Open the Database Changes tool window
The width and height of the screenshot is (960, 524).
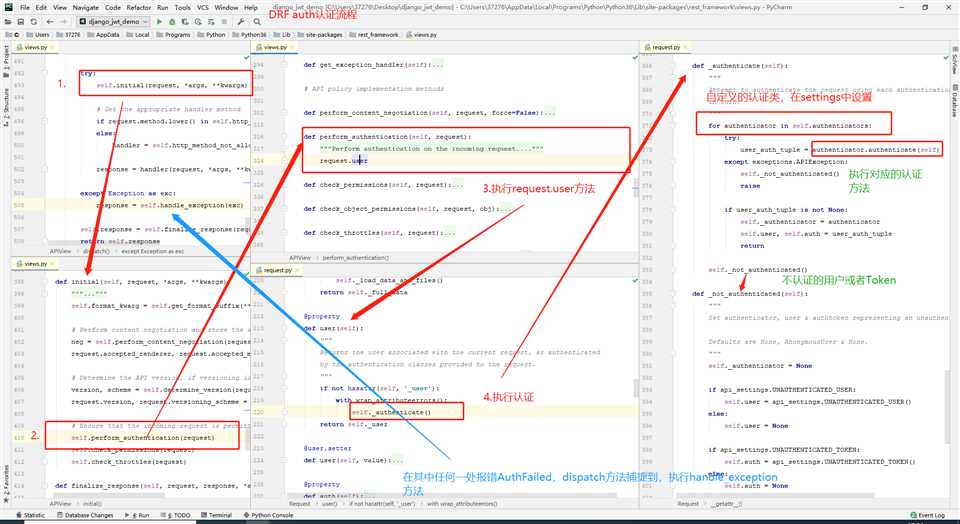[x=85, y=515]
